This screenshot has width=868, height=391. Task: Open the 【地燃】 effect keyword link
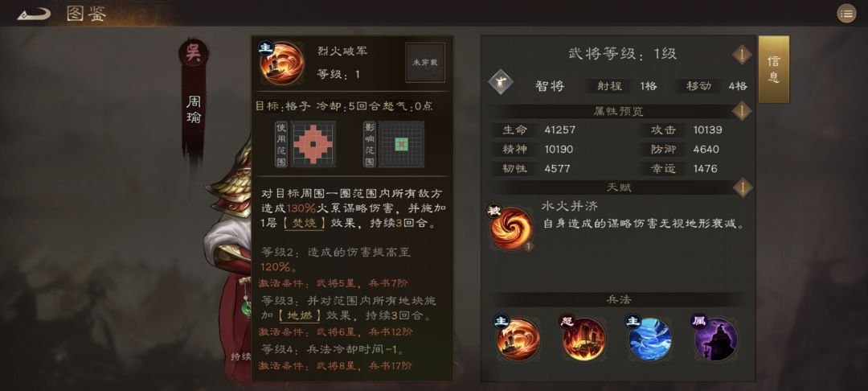click(299, 316)
